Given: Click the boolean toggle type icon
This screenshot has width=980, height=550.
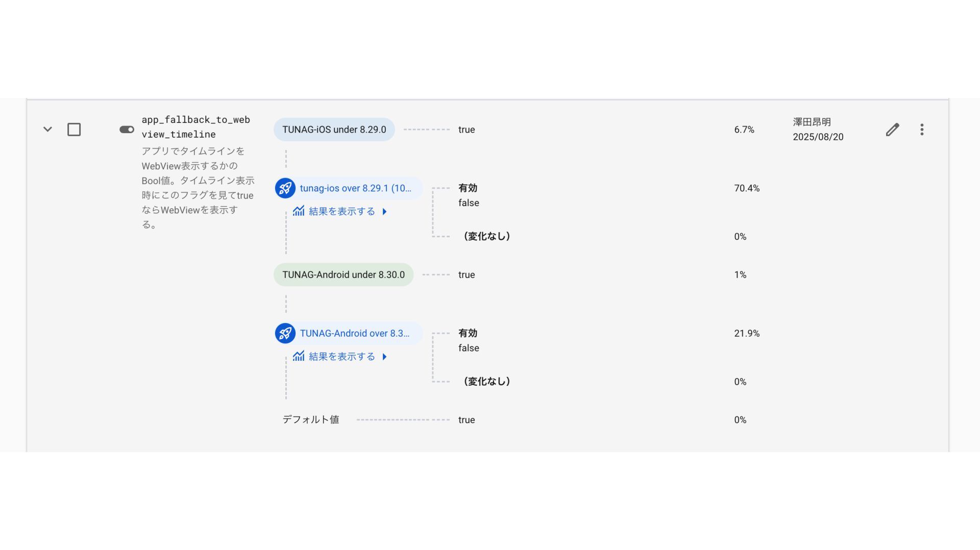Looking at the screenshot, I should (x=127, y=130).
